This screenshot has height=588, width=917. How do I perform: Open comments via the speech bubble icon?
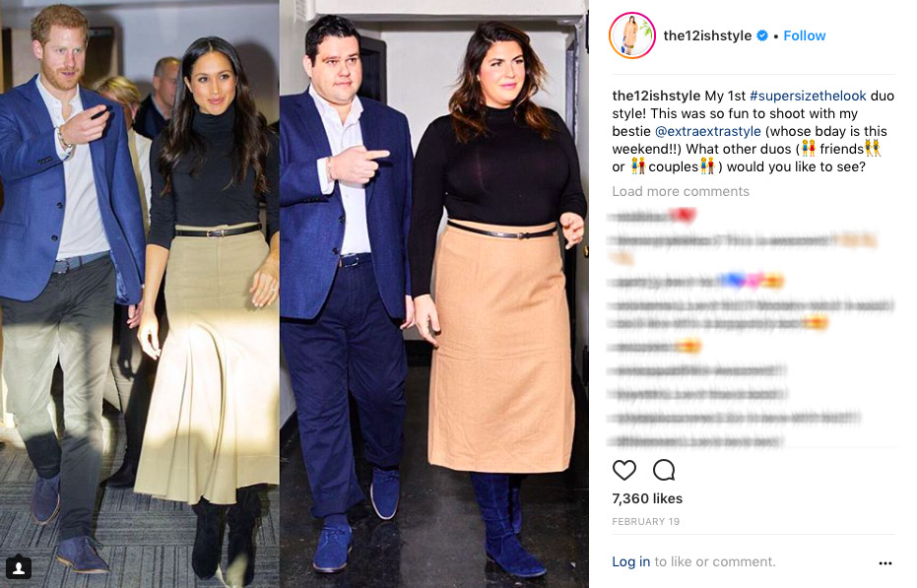coord(664,470)
